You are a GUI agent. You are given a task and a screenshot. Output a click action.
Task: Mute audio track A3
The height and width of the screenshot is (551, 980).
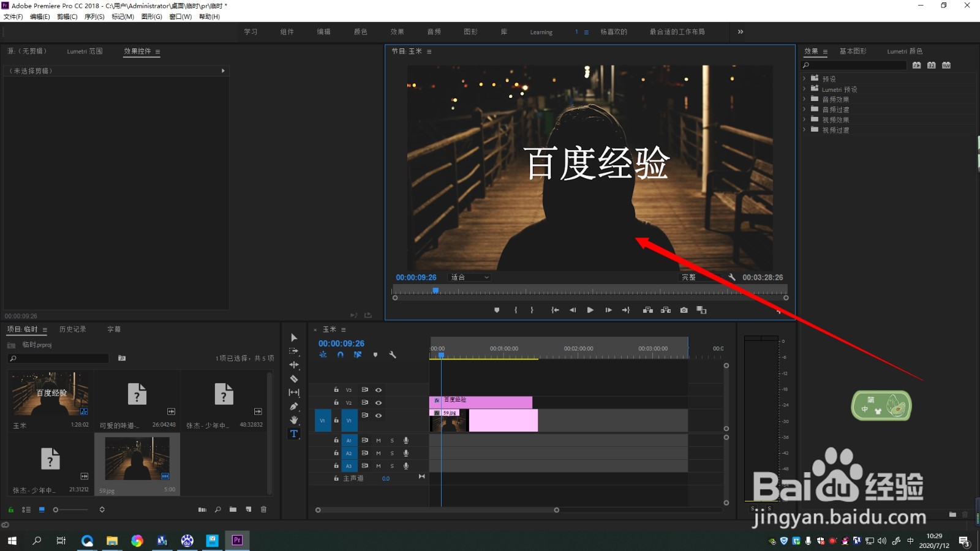(379, 467)
